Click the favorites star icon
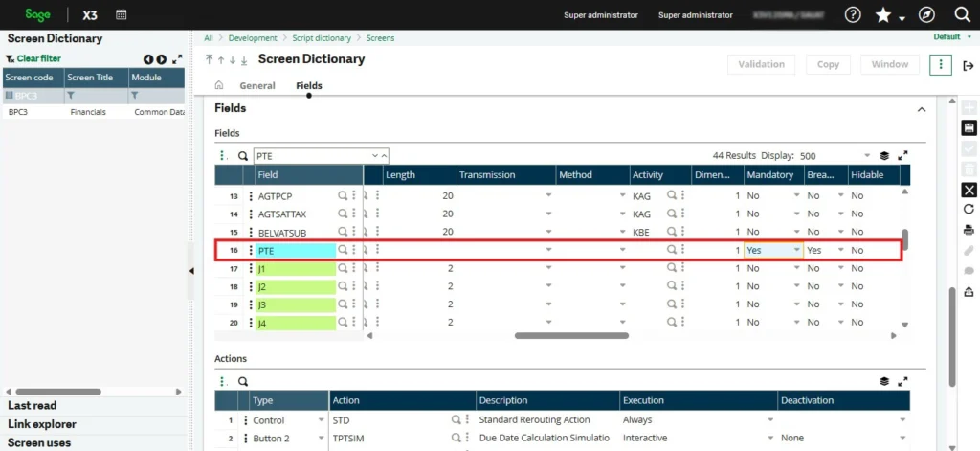 (x=884, y=15)
